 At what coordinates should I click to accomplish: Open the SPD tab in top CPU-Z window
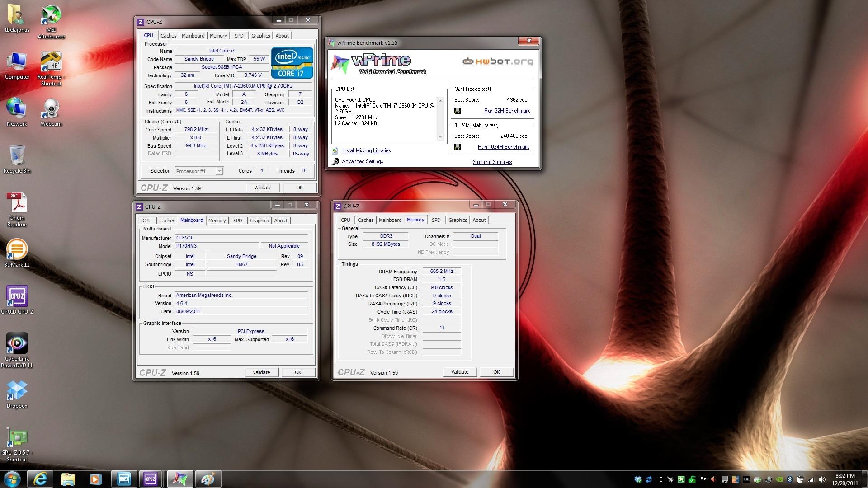239,36
